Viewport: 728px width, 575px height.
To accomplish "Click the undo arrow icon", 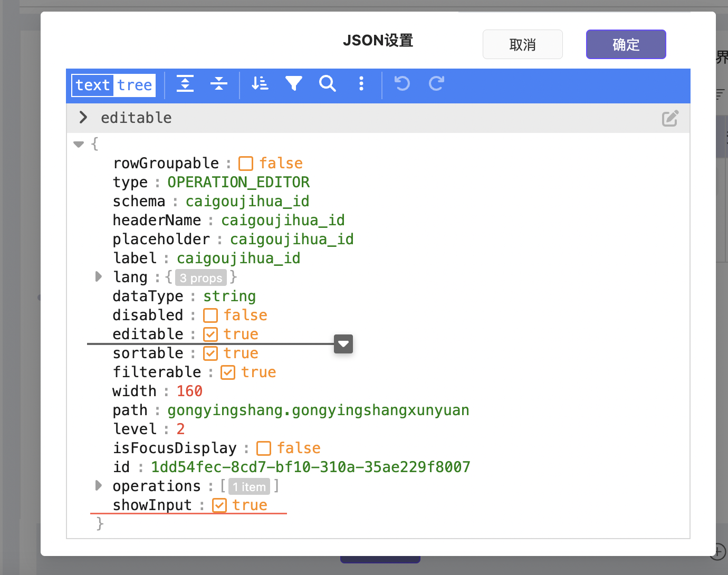I will click(402, 84).
